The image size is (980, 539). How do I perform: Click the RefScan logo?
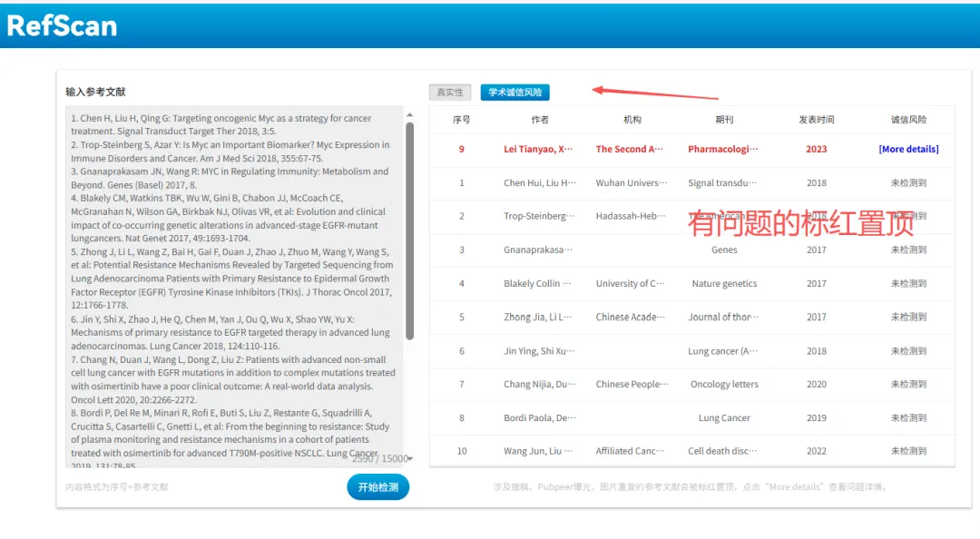tap(62, 25)
